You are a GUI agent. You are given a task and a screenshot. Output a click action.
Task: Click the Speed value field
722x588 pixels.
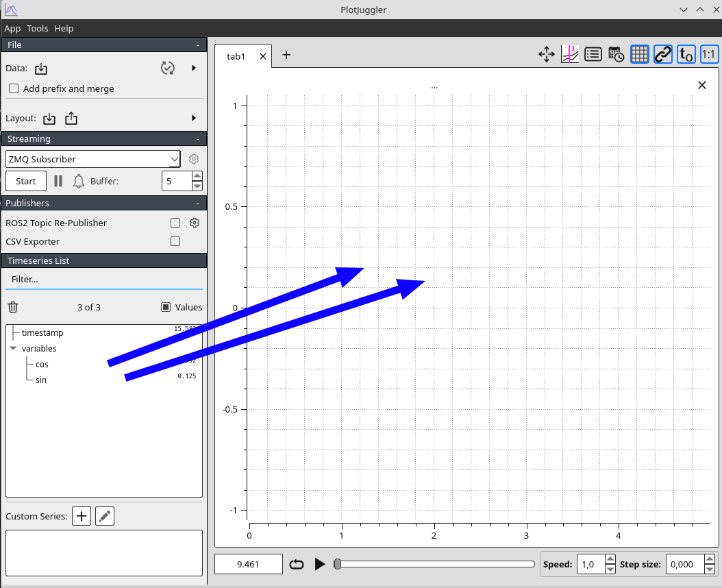coord(590,564)
